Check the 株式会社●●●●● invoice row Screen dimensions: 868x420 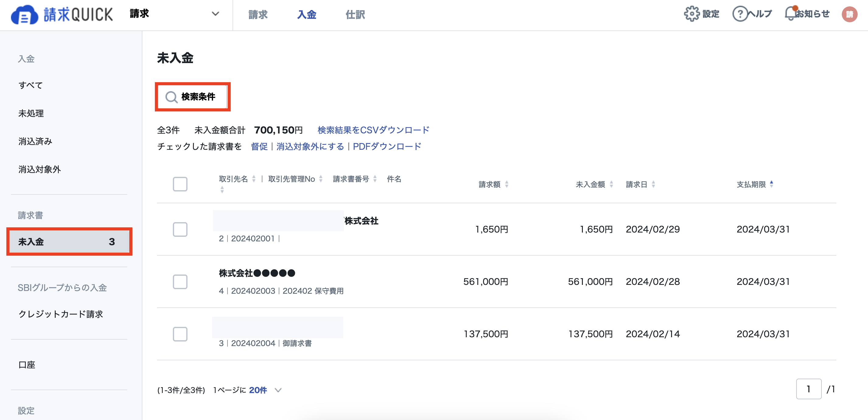point(180,282)
